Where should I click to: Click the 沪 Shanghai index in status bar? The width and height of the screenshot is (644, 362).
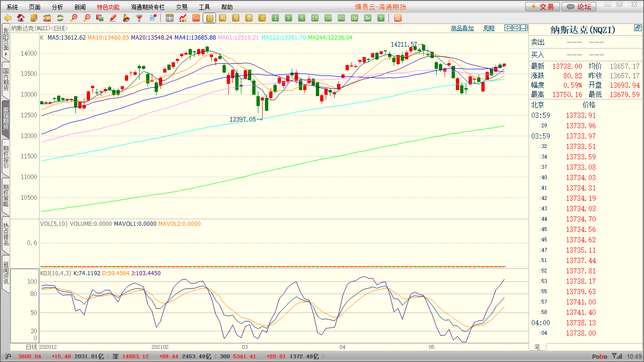click(x=8, y=356)
